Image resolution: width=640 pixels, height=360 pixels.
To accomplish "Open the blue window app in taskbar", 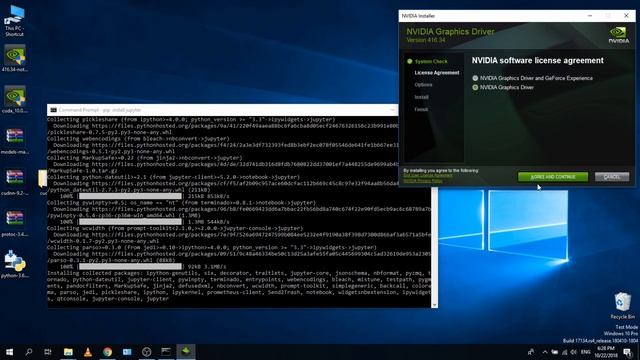I will click(x=127, y=352).
